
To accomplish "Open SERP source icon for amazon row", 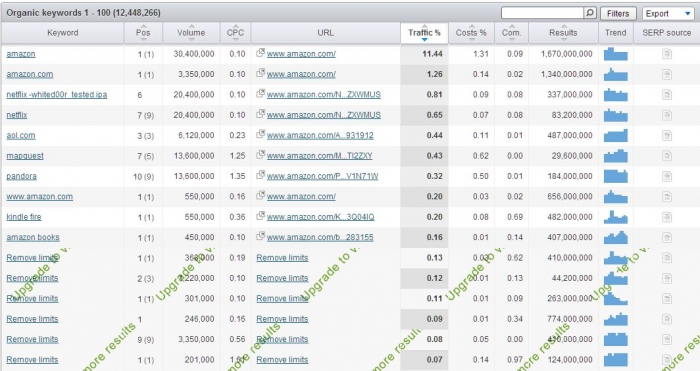I will (x=667, y=54).
